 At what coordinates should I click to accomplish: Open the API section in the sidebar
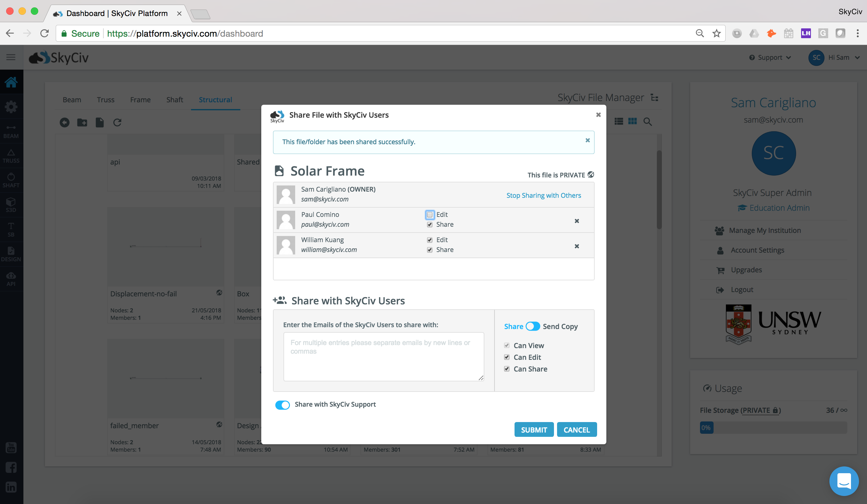(11, 279)
